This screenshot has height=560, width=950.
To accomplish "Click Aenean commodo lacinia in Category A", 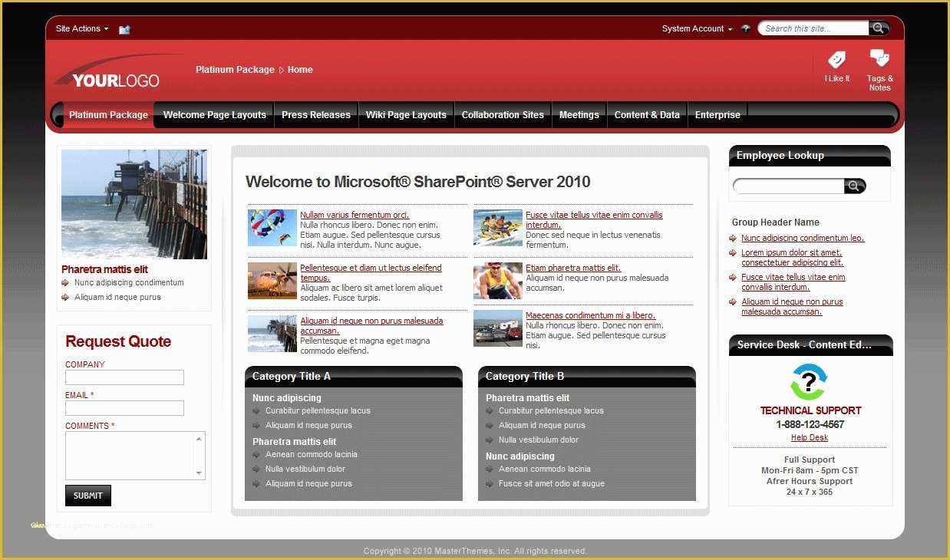I will click(x=312, y=455).
